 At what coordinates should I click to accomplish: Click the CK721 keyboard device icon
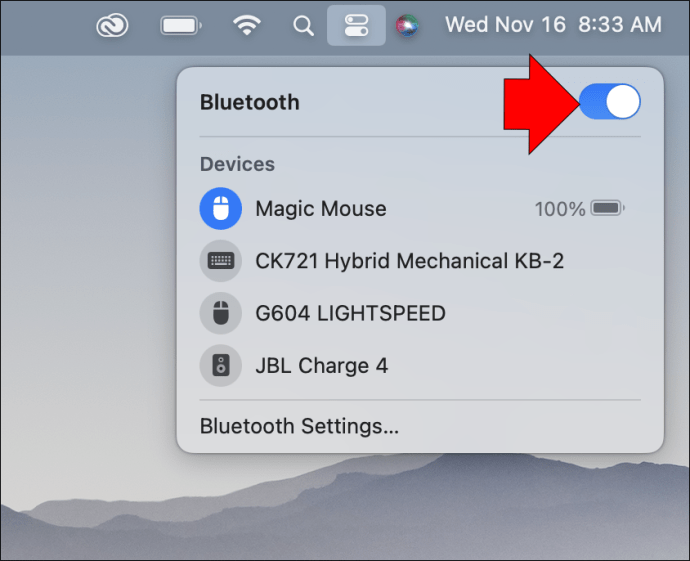(x=220, y=261)
